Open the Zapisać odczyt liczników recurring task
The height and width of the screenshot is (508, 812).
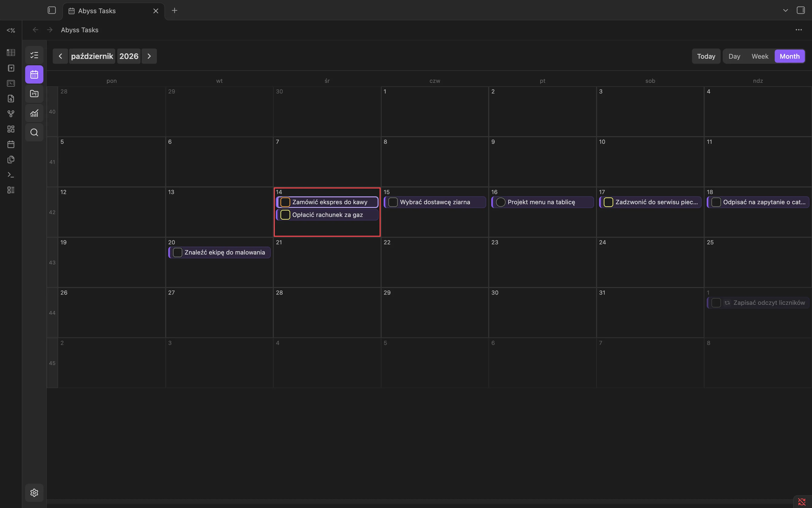tap(758, 303)
